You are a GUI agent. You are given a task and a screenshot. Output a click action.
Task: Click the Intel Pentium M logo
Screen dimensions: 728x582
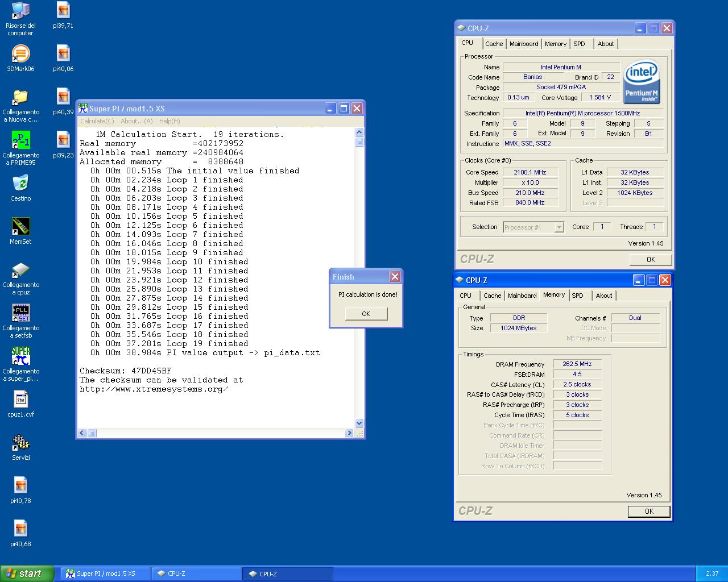642,83
